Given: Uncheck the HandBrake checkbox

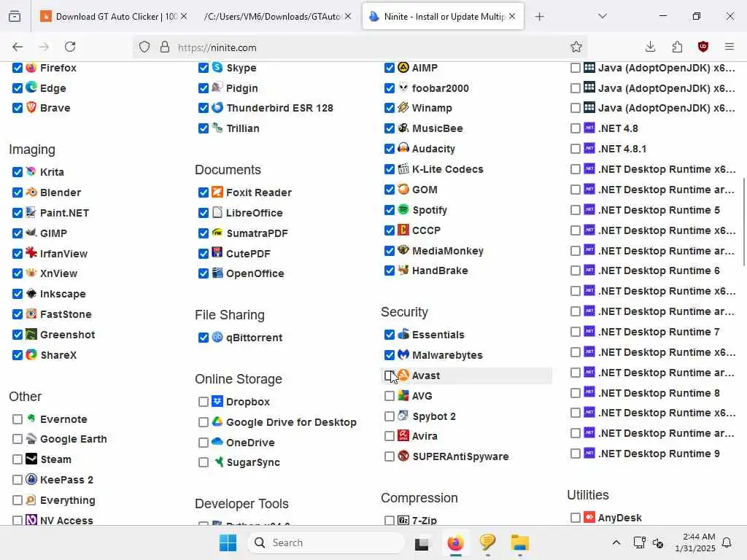Looking at the screenshot, I should [x=390, y=271].
